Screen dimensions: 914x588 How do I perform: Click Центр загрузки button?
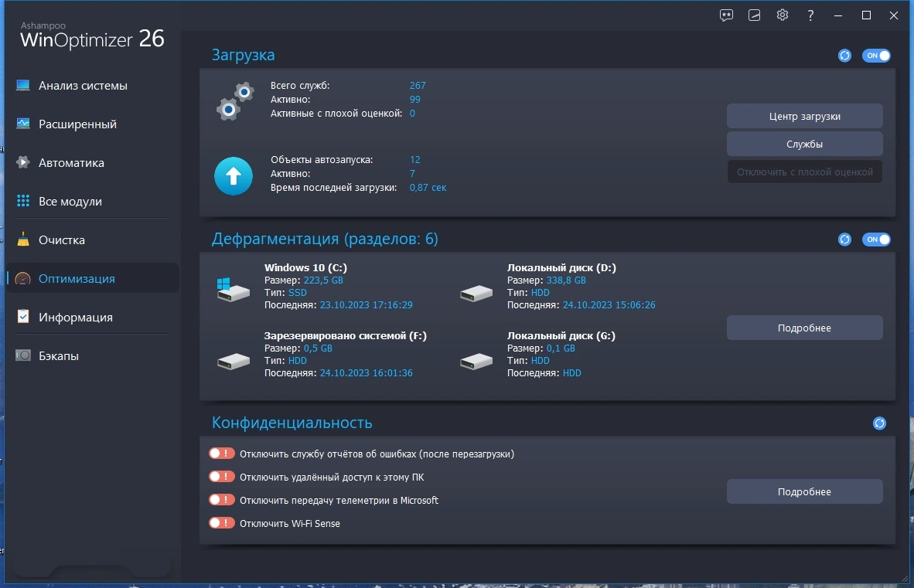click(804, 116)
